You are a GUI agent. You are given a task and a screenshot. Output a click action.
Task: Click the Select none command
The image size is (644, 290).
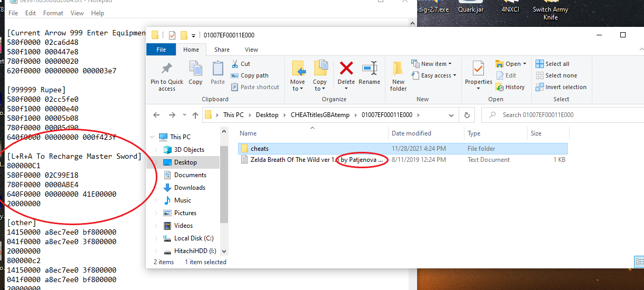click(556, 75)
